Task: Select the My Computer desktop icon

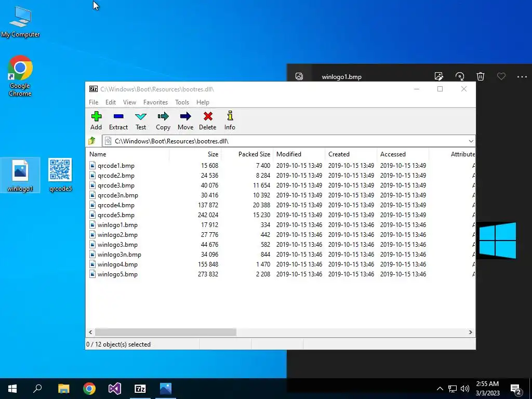Action: point(20,22)
